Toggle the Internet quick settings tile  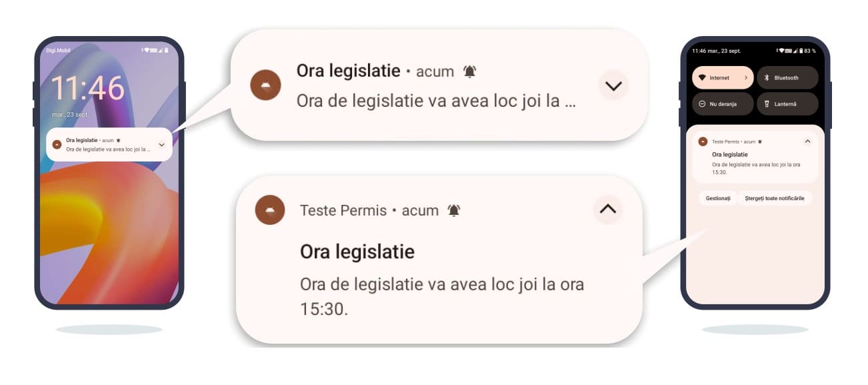[717, 78]
